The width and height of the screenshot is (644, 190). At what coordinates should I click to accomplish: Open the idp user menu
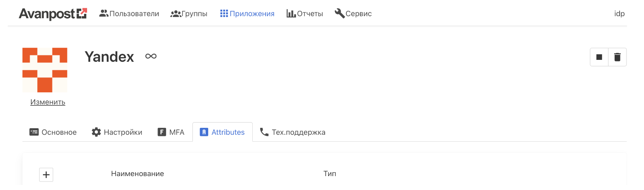click(x=619, y=14)
